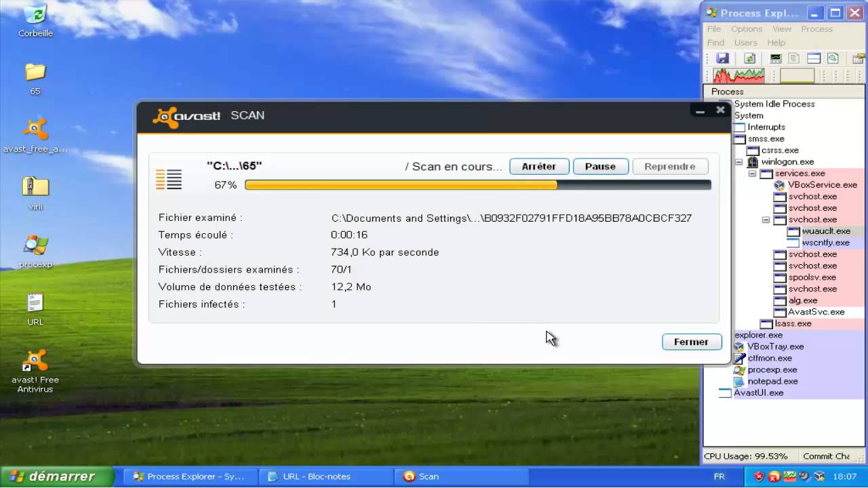Select the procexp desktop icon
This screenshot has height=488, width=868.
[x=35, y=251]
